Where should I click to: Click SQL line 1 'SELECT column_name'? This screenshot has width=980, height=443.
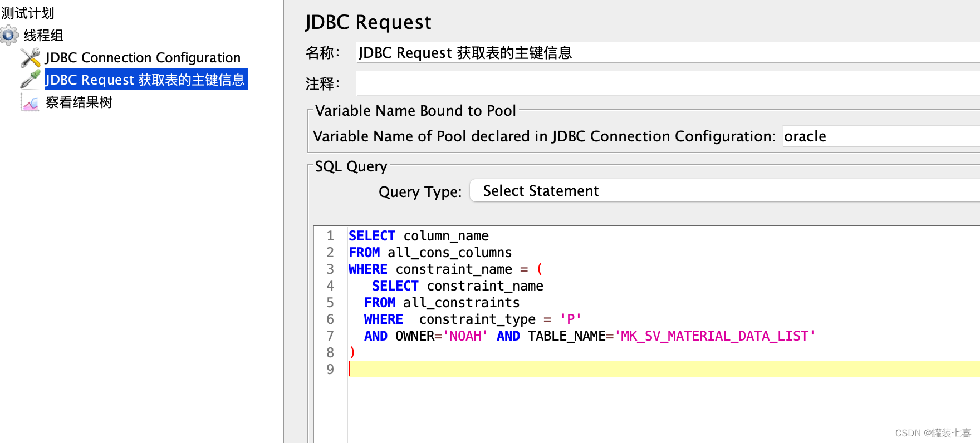click(x=419, y=236)
